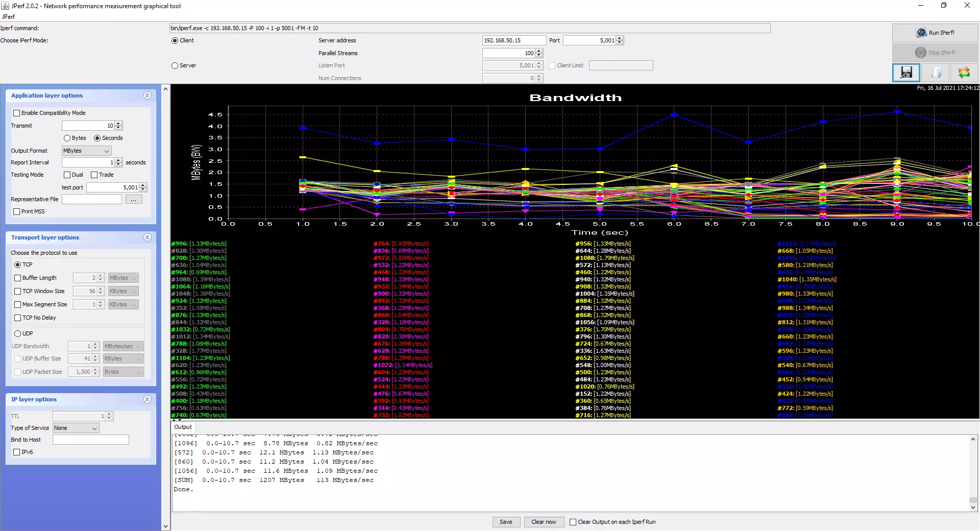Click the Save output button
The height and width of the screenshot is (531, 980).
point(506,522)
